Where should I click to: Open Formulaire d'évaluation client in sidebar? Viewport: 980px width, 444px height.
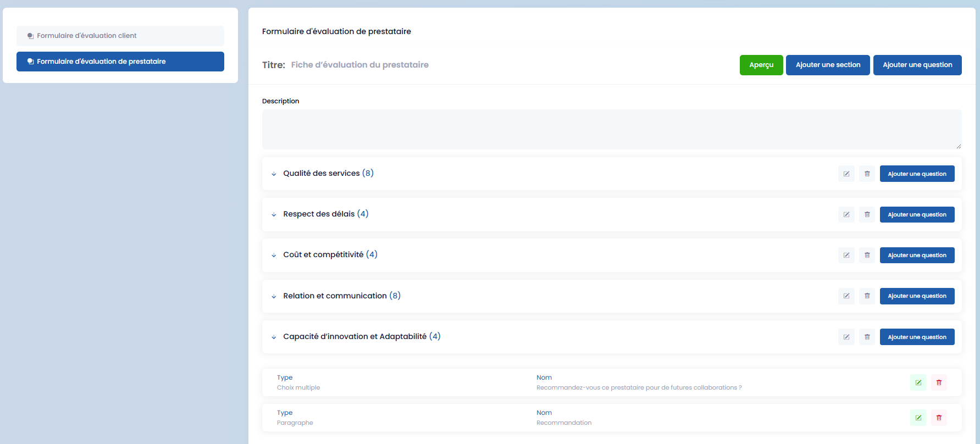(120, 36)
